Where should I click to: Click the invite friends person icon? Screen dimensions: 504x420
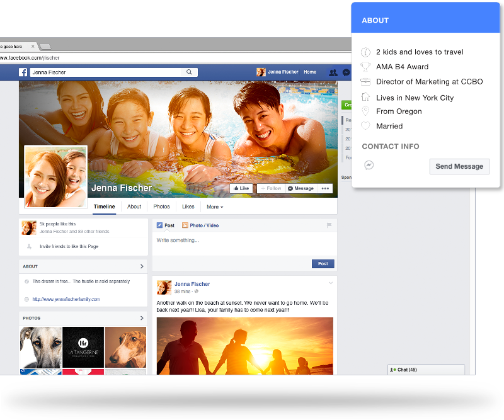click(x=29, y=246)
